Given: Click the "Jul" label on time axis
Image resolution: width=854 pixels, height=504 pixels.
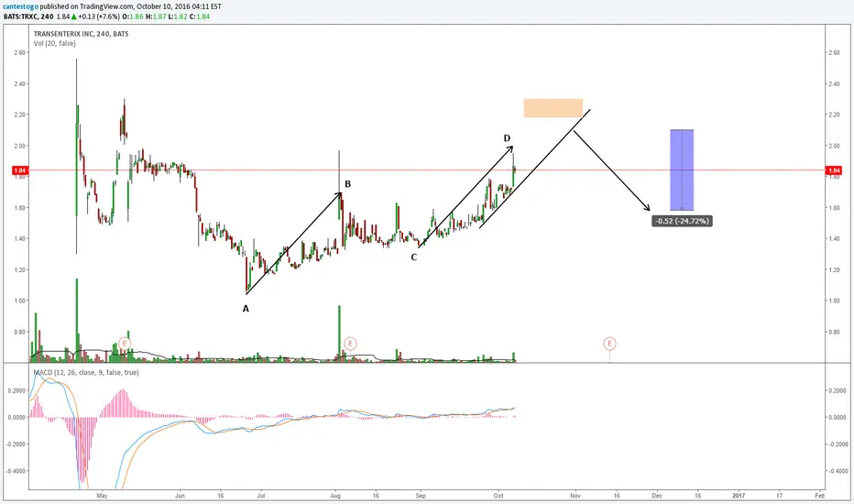Looking at the screenshot, I should (260, 496).
